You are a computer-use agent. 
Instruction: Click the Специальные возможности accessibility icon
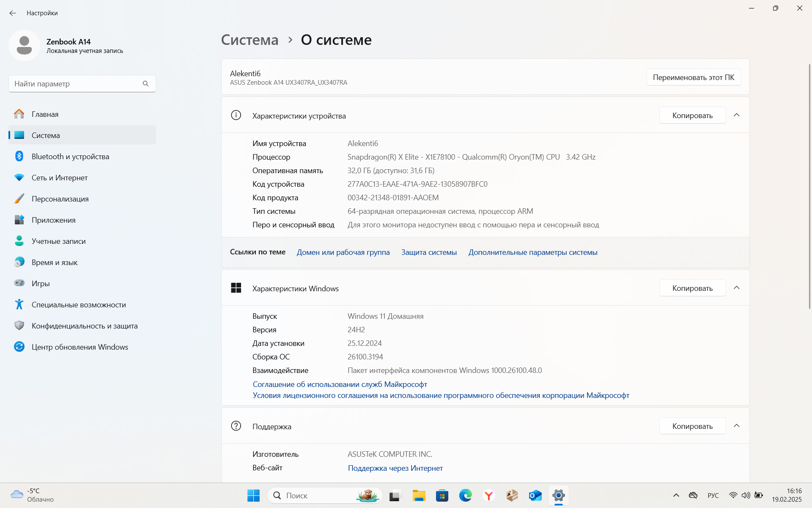[19, 304]
